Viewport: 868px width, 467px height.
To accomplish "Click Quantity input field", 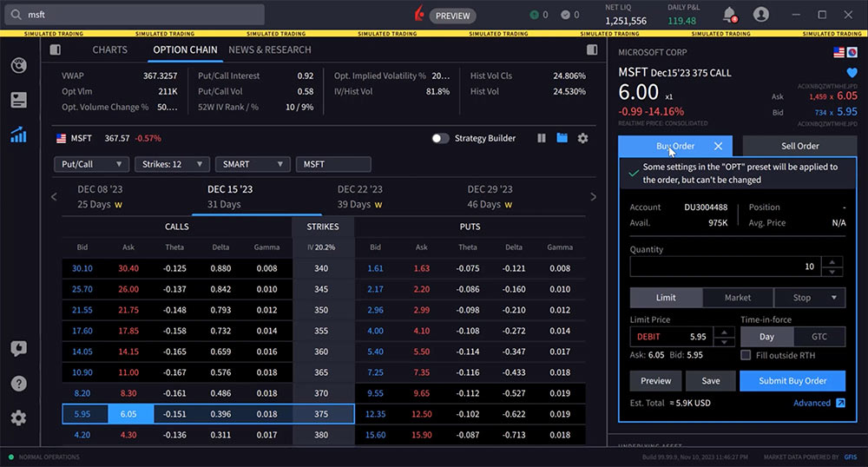I will pyautogui.click(x=726, y=266).
